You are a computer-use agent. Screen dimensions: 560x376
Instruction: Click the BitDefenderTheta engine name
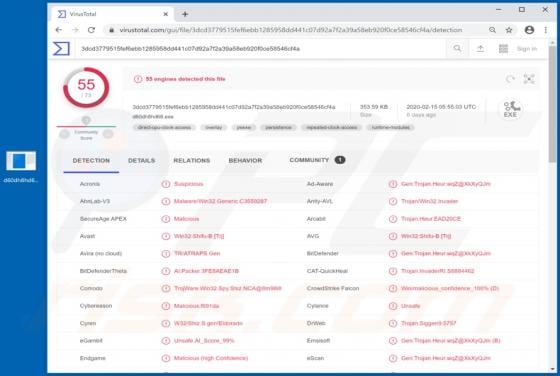tap(103, 271)
